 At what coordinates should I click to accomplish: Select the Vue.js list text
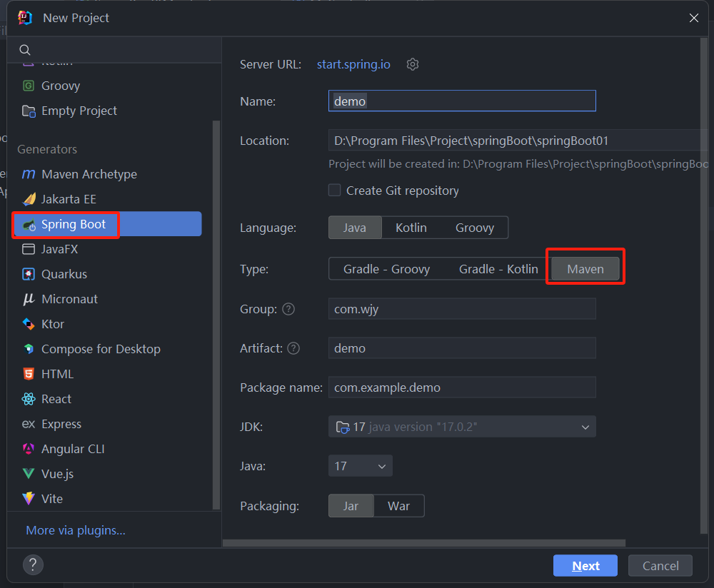[57, 474]
